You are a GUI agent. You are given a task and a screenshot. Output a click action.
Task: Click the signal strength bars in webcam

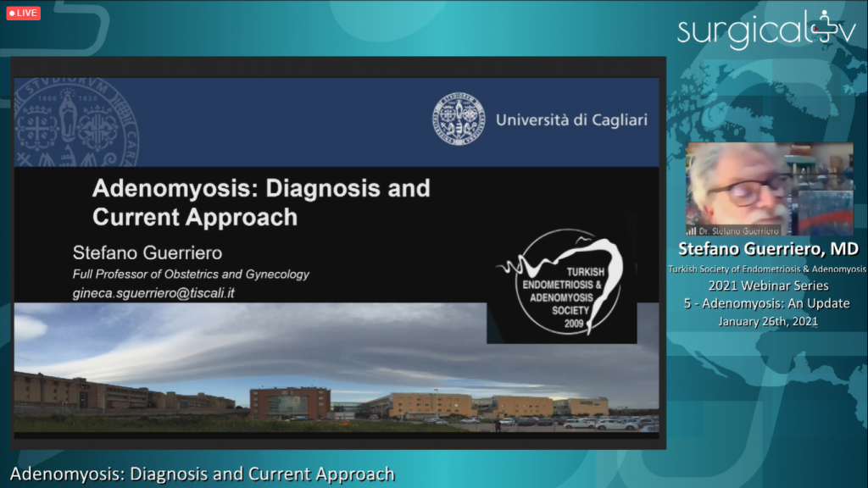click(x=691, y=230)
